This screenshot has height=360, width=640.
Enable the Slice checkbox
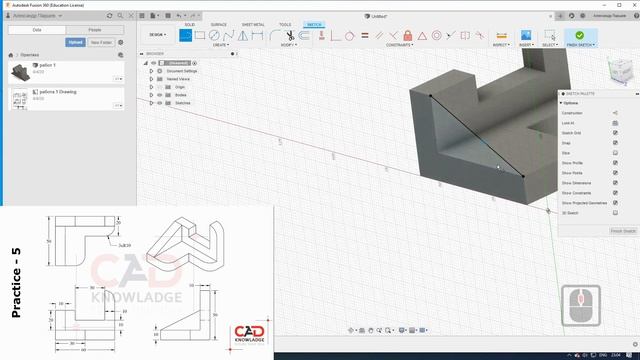pyautogui.click(x=615, y=153)
